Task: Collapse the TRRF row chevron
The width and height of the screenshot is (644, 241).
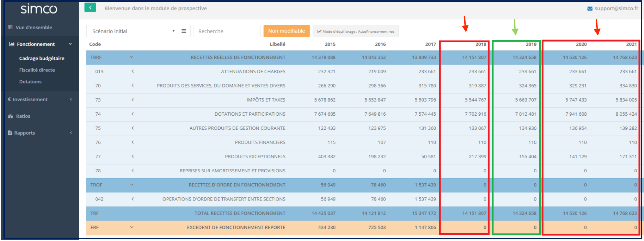Action: tap(132, 57)
